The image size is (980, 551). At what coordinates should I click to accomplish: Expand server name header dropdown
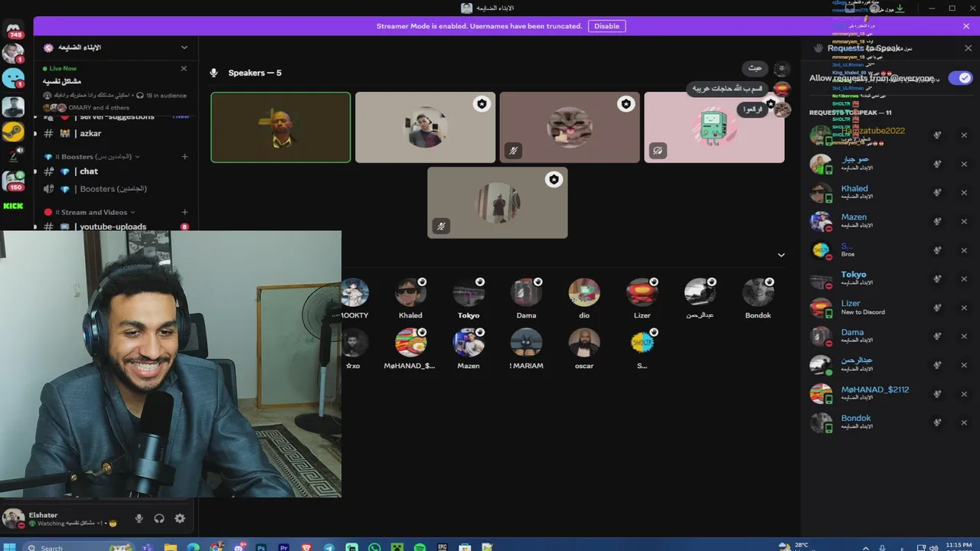184,47
